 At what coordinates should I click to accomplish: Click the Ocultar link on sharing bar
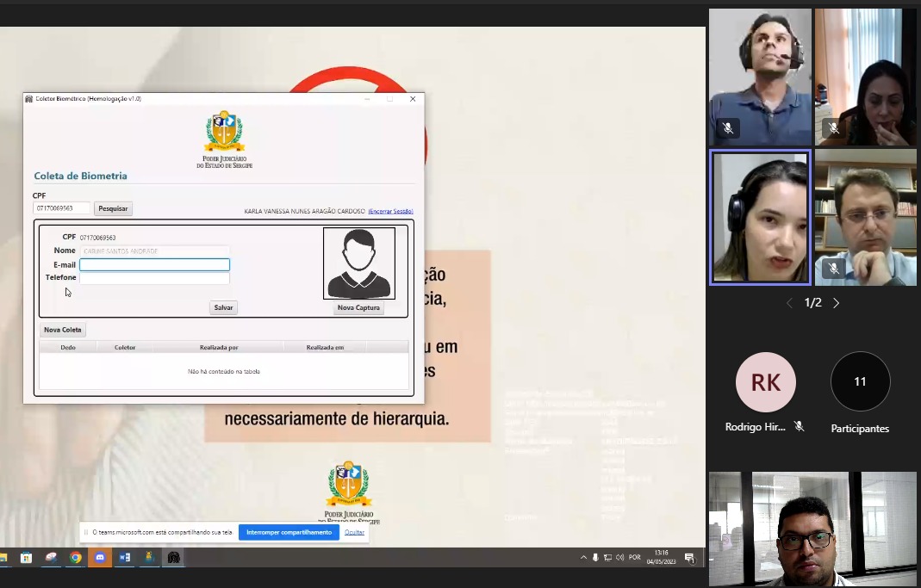(x=354, y=532)
